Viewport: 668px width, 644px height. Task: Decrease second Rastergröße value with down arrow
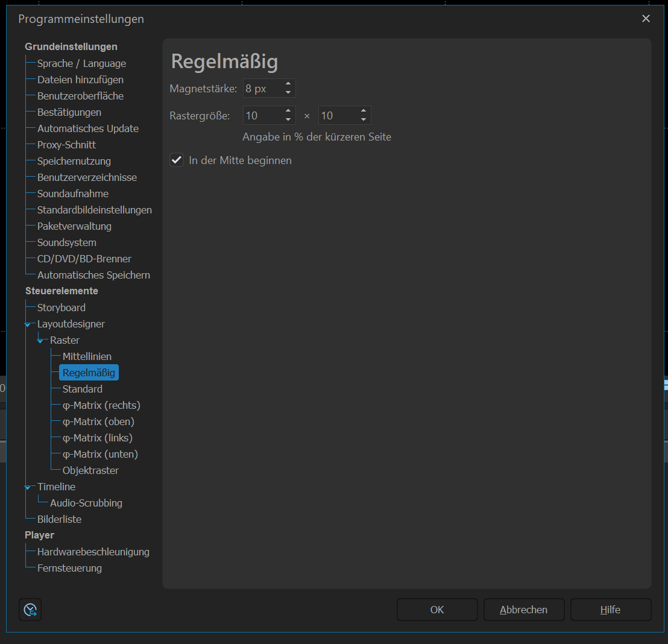pos(364,119)
